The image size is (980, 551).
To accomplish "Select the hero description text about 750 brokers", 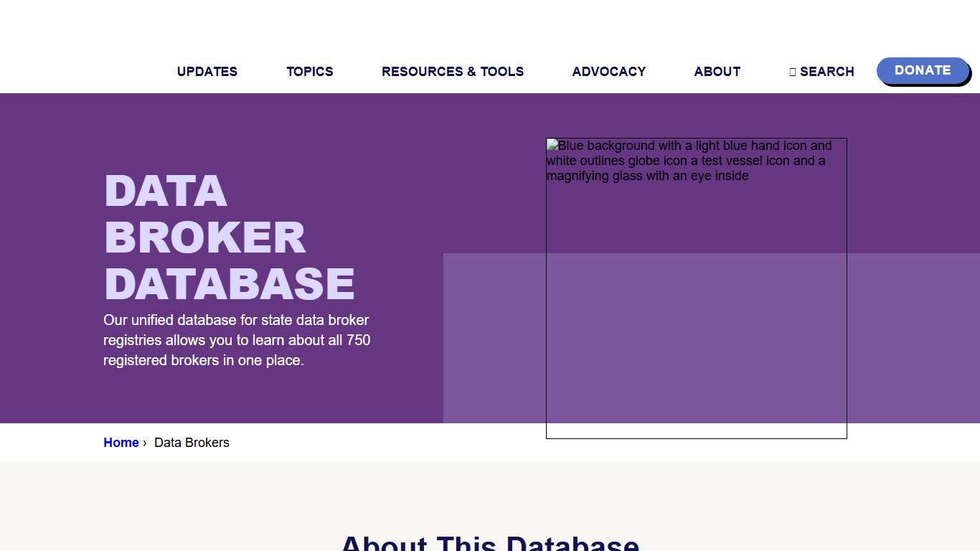I will point(237,340).
